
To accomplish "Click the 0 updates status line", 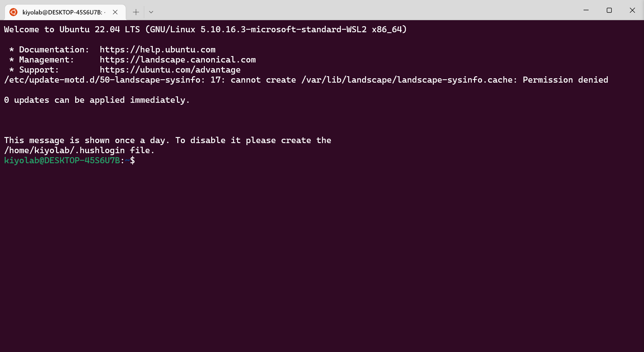I will (96, 100).
